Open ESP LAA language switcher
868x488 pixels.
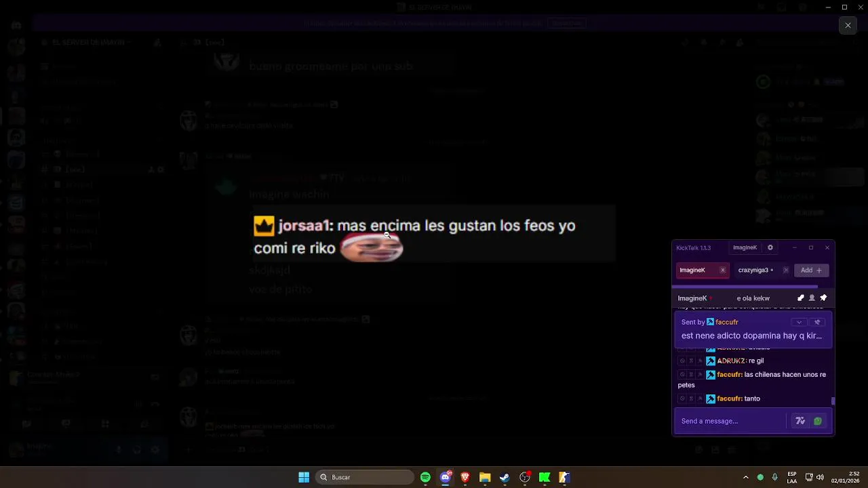point(792,477)
